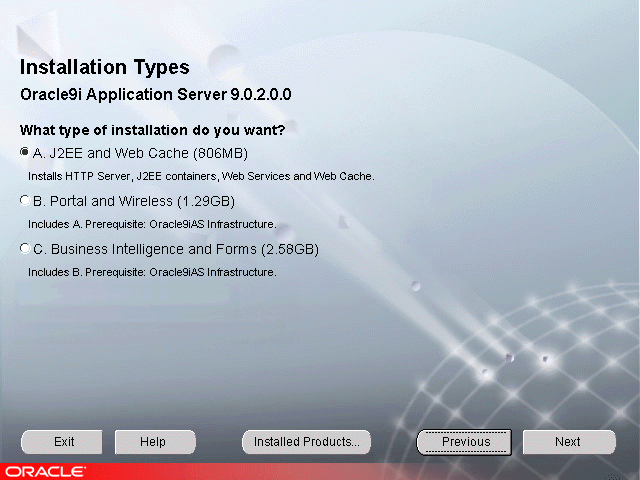The width and height of the screenshot is (640, 480).
Task: Click 'C. Business Intelligence and Forms (2.58GB)' label
Action: point(176,249)
